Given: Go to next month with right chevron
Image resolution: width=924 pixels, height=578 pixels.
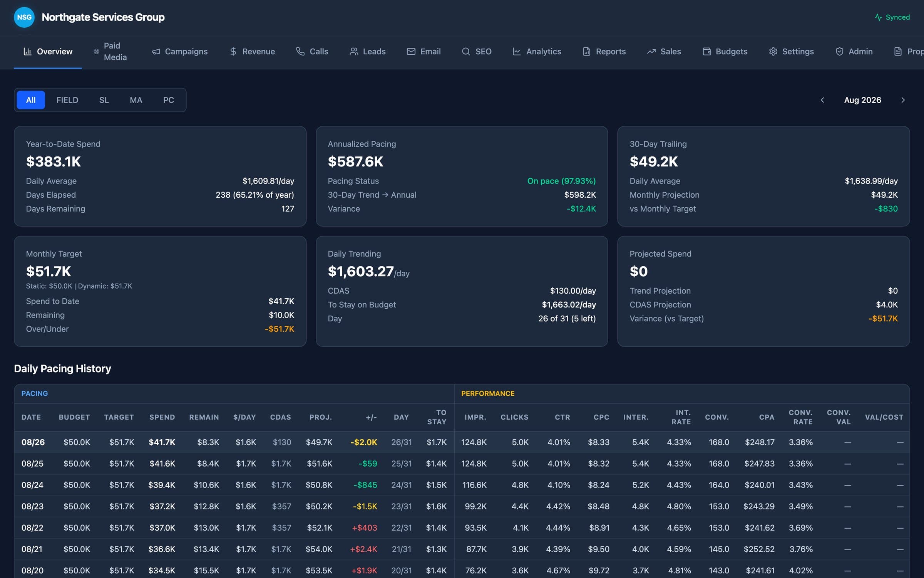Looking at the screenshot, I should 903,100.
